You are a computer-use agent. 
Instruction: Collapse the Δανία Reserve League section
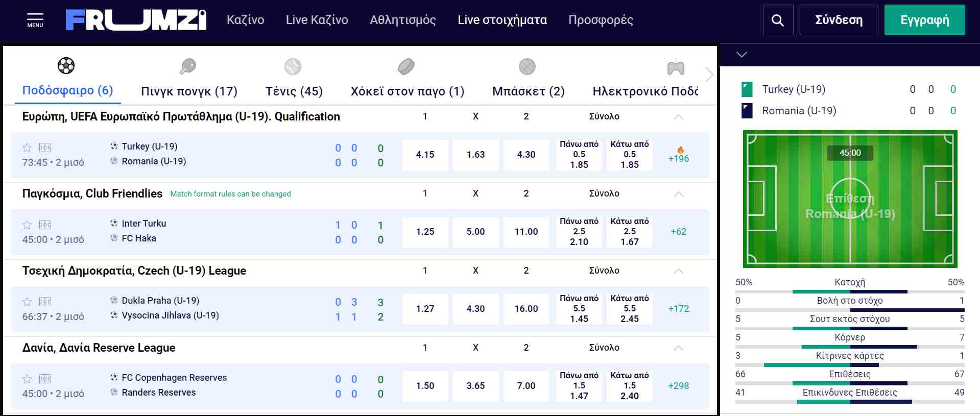[x=678, y=348]
